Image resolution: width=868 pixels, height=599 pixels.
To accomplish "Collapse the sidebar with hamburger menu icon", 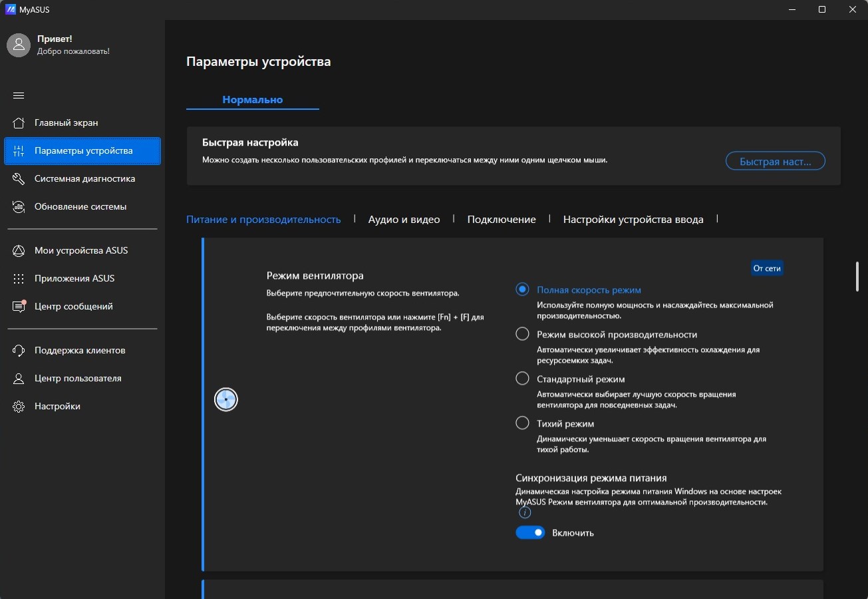I will [x=19, y=95].
